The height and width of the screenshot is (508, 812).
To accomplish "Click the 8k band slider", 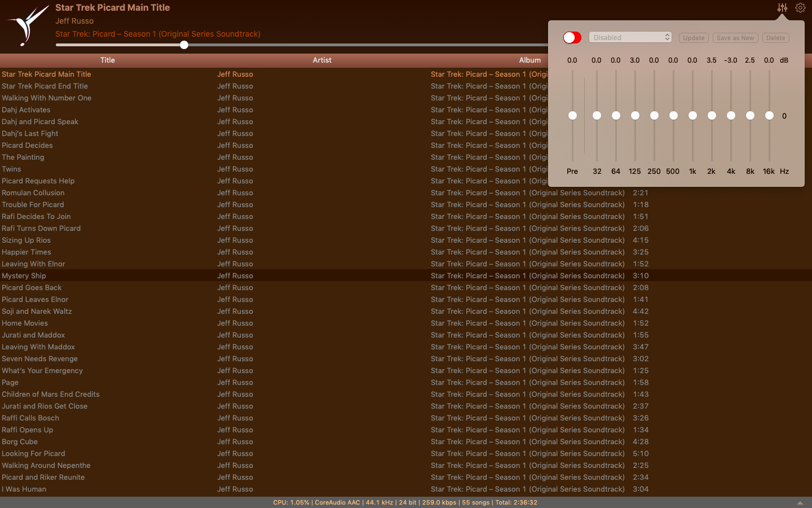I will (x=750, y=116).
